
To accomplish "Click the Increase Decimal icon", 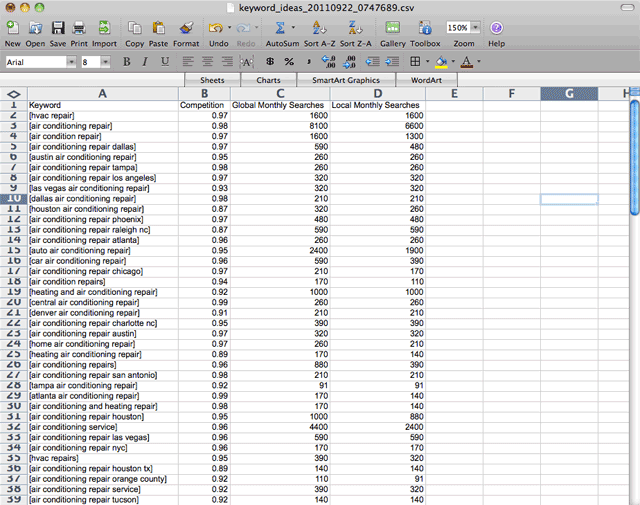I will point(329,62).
